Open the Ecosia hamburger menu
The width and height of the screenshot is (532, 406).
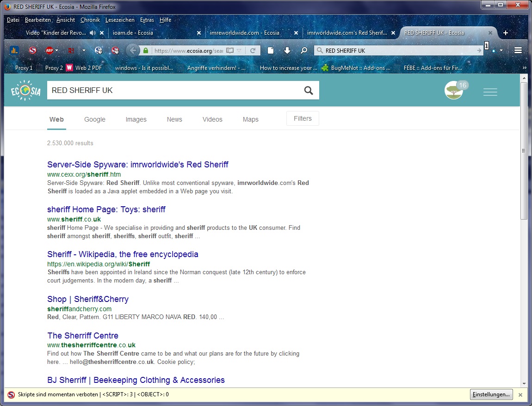(490, 92)
